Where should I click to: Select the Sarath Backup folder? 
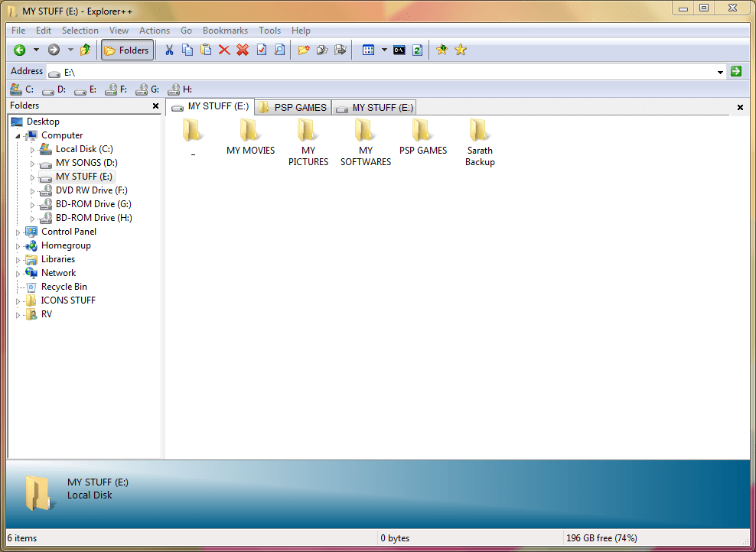coord(480,142)
